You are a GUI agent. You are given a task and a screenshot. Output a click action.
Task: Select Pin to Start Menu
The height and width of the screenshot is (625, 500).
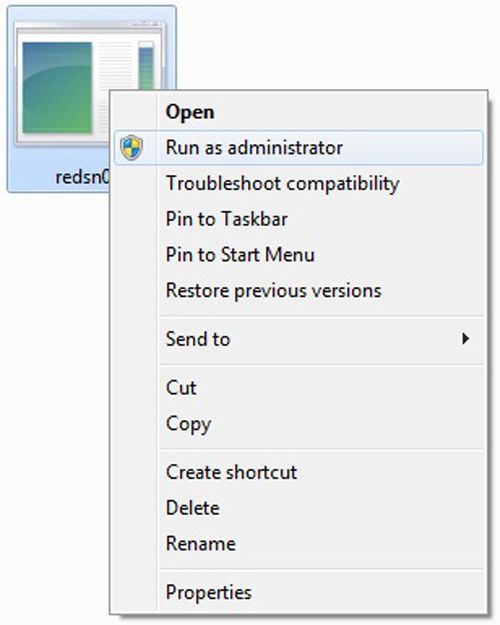click(298, 255)
